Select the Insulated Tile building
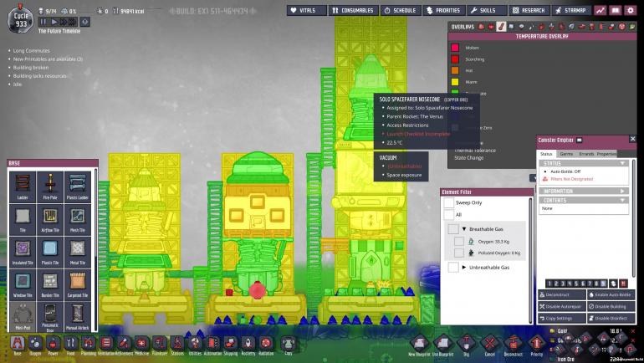 (x=23, y=252)
